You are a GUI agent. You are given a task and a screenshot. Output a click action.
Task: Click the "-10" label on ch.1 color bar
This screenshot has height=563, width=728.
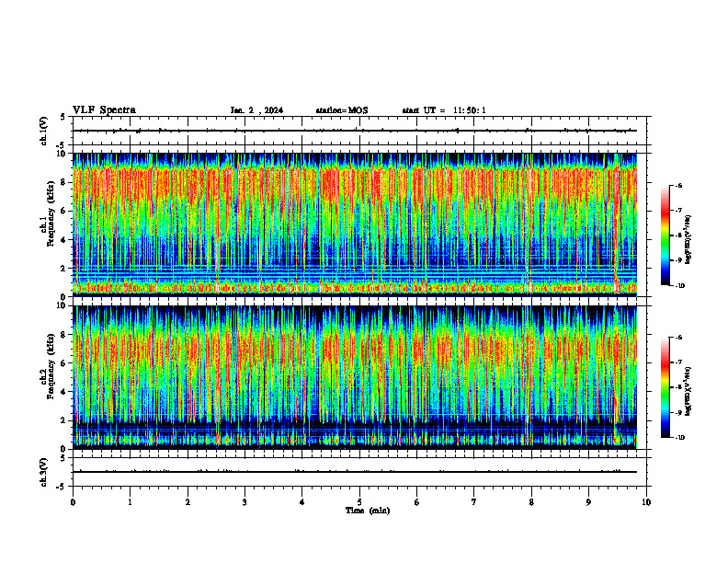pos(679,286)
